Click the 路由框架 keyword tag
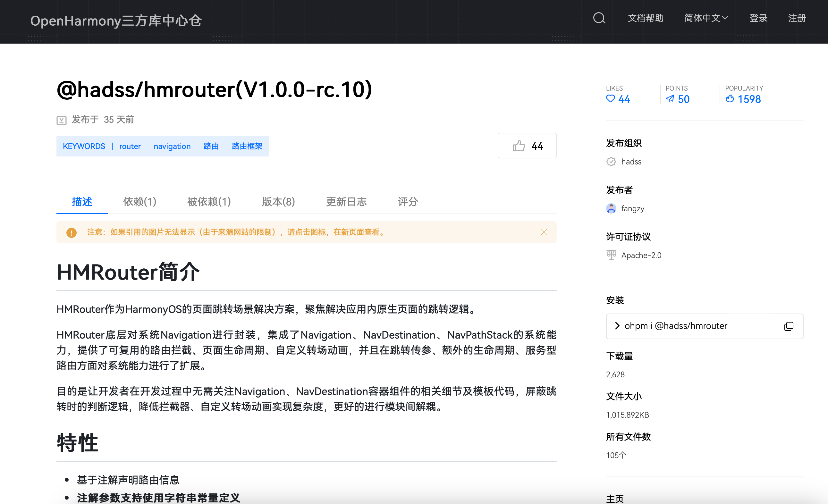828x504 pixels. [x=247, y=146]
